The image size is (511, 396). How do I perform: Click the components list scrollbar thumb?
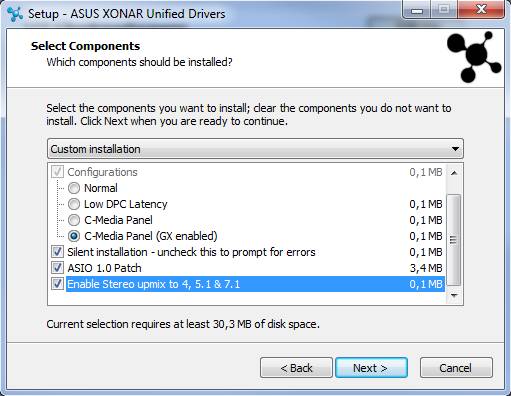pos(454,240)
